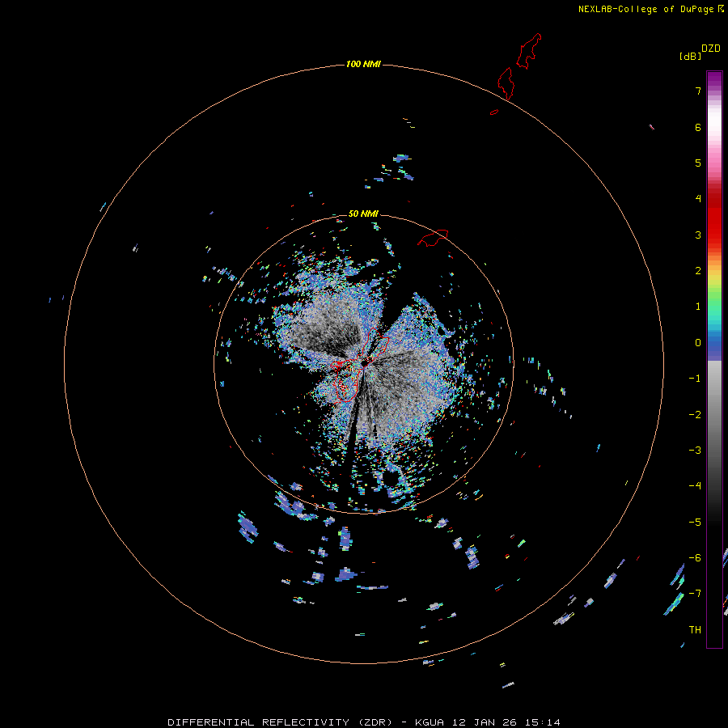Click the -3 dB tick label on the legend
728x728 pixels.
(x=695, y=451)
